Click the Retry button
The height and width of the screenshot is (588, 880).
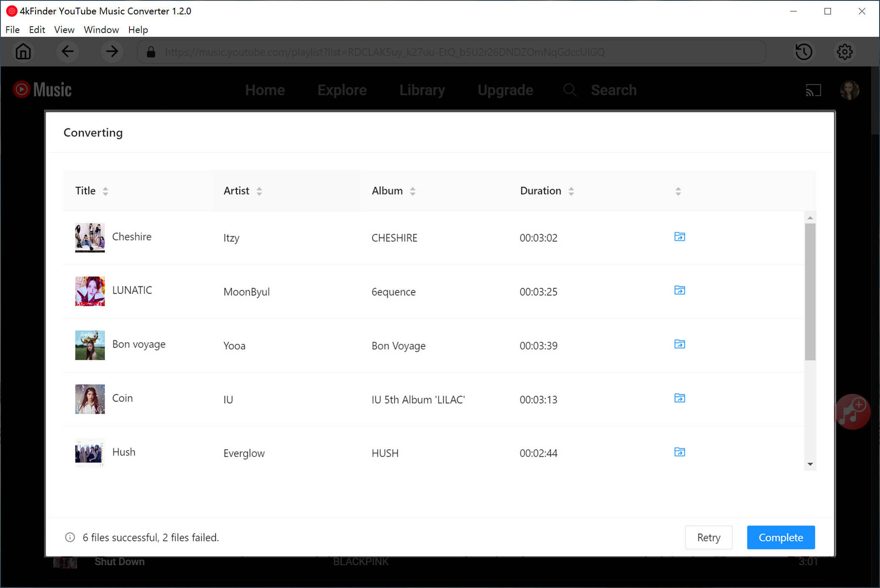point(708,538)
